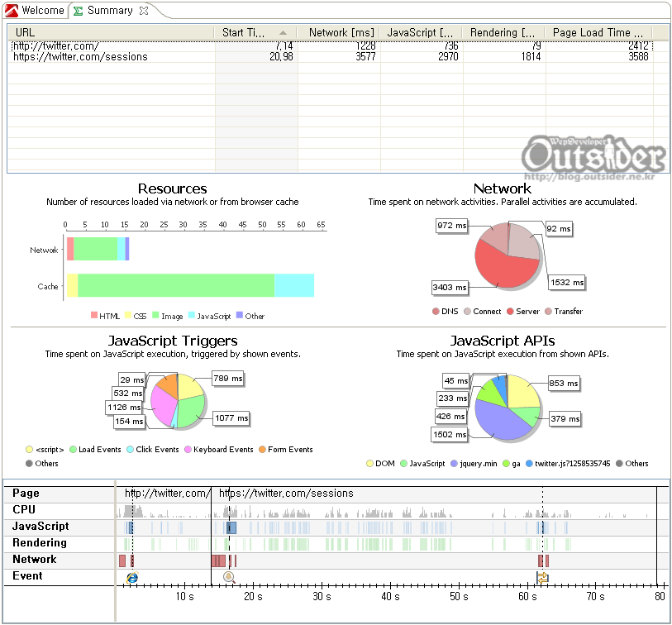Click the Internet Explorer event icon in timeline
Image resolution: width=672 pixels, height=625 pixels.
tap(132, 577)
